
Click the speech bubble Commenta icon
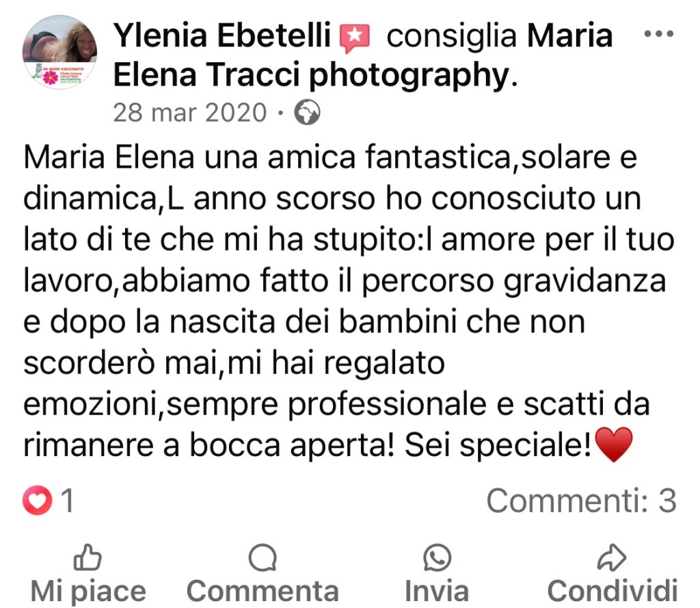(262, 557)
